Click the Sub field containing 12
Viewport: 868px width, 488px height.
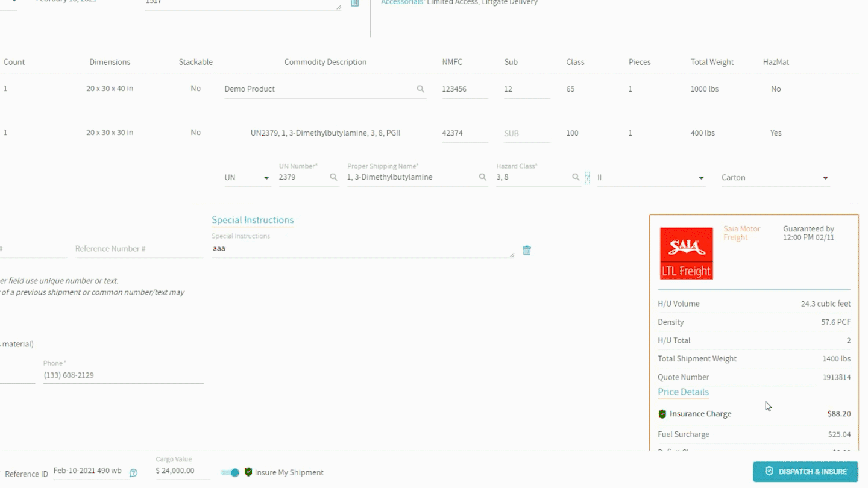[527, 89]
